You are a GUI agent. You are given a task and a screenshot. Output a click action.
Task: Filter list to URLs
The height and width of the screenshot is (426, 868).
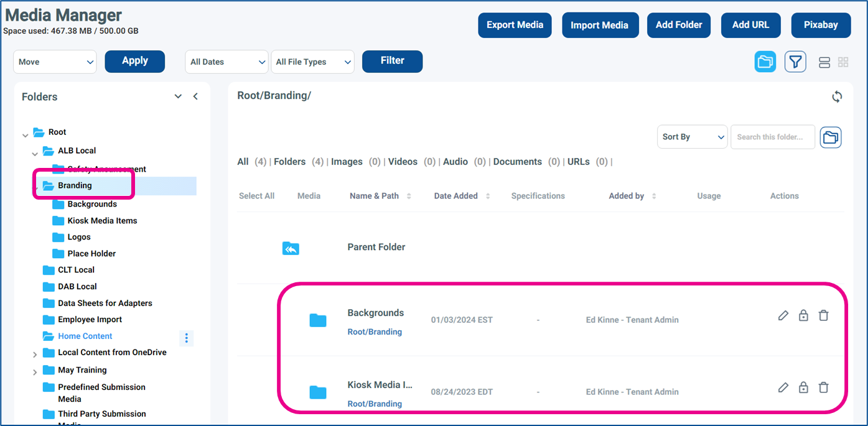click(578, 162)
